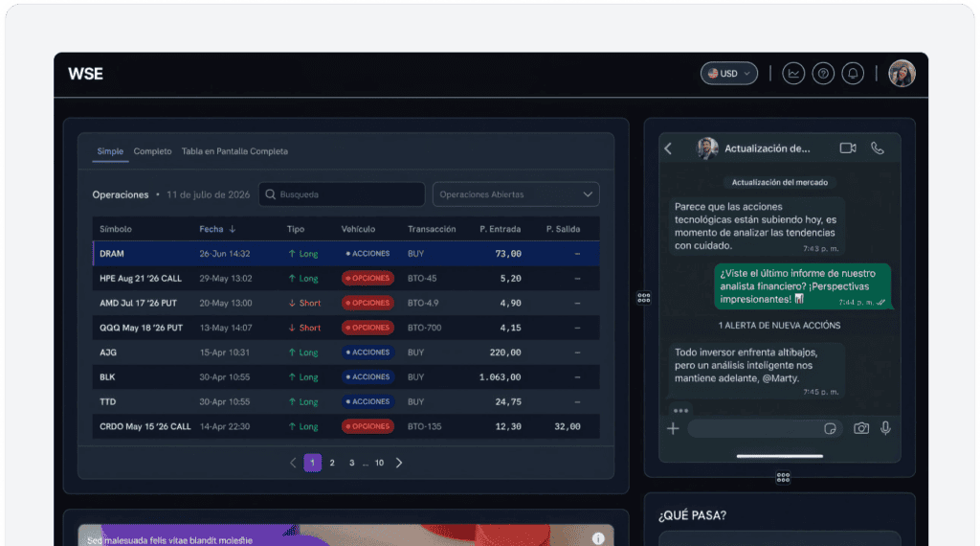Add attachment with plus icon
This screenshot has width=980, height=546.
click(x=673, y=428)
